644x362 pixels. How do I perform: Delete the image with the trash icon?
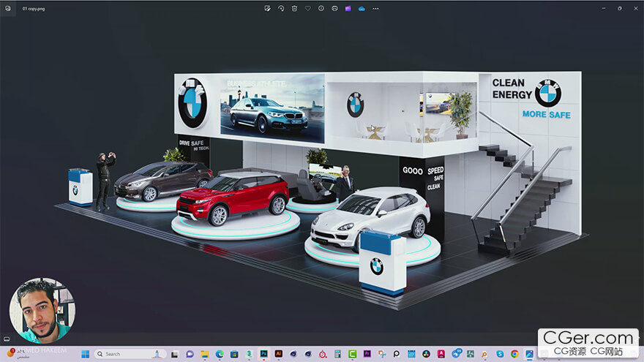pos(294,8)
